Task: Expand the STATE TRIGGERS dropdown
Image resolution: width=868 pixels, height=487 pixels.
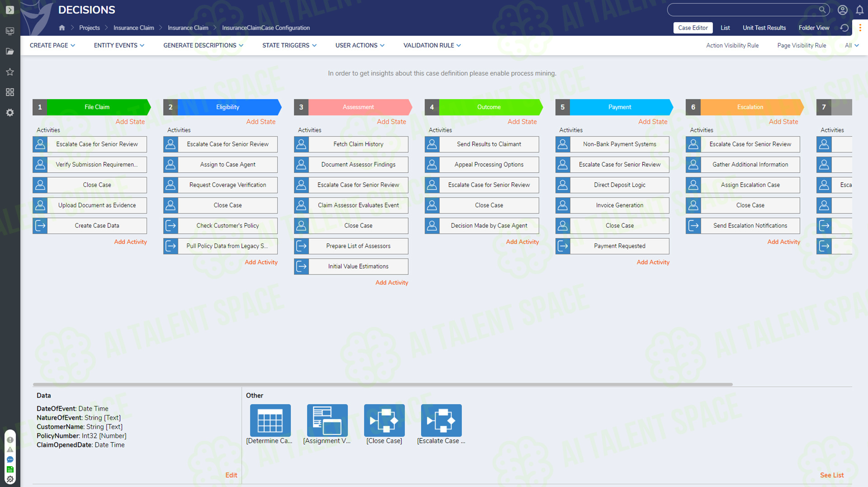Action: click(x=289, y=46)
